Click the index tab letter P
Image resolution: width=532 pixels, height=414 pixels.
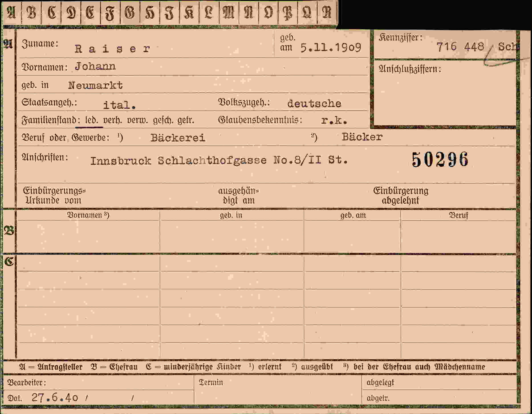coord(288,13)
